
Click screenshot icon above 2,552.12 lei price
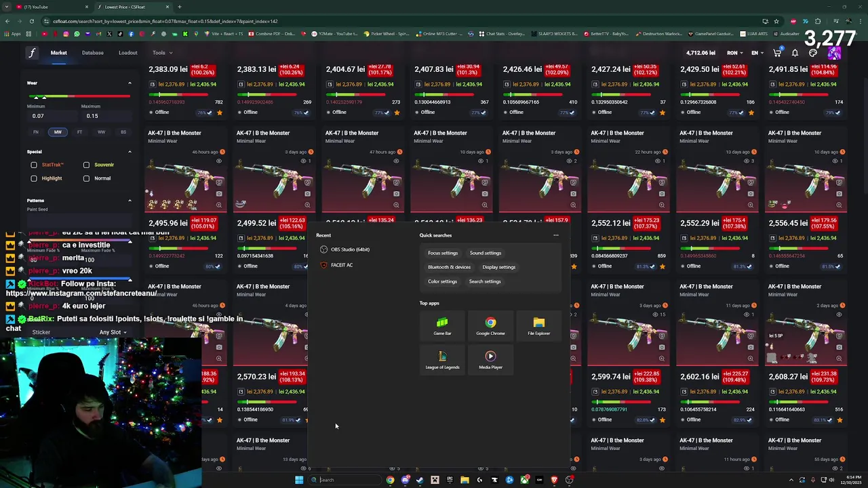pyautogui.click(x=662, y=194)
